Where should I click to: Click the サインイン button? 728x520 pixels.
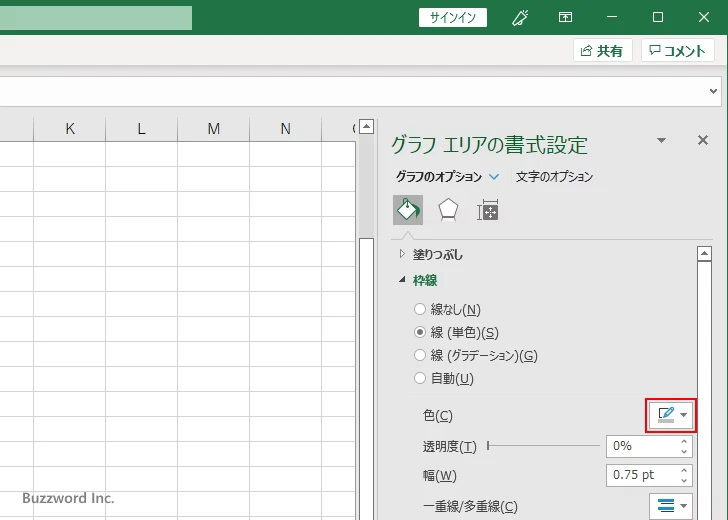453,17
